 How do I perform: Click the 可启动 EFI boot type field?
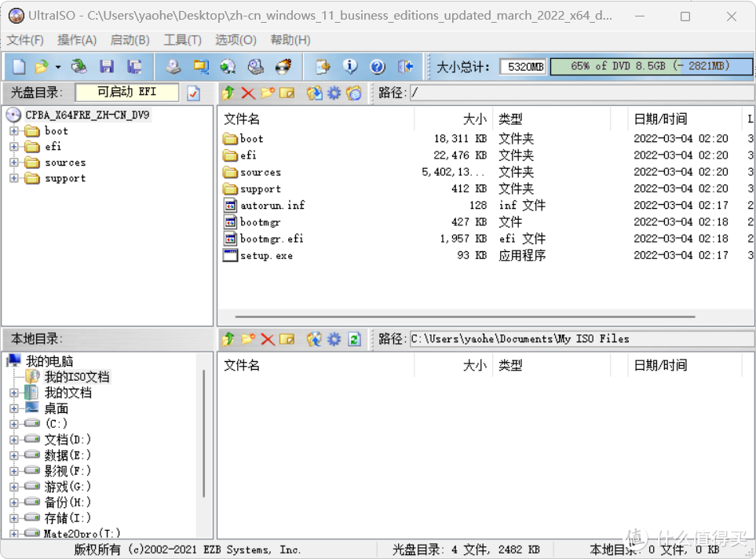click(127, 92)
